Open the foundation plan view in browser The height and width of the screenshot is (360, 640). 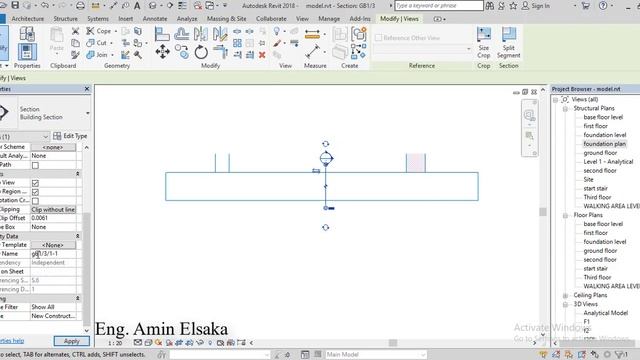[604, 144]
